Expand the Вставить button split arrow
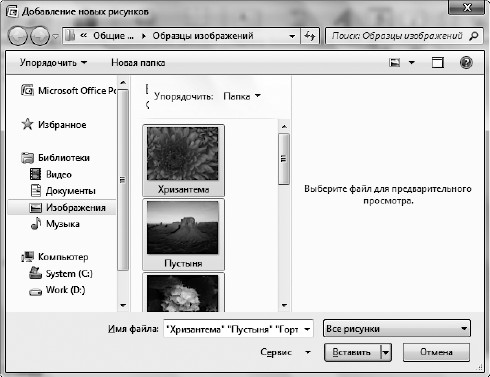The image size is (490, 377). point(386,352)
